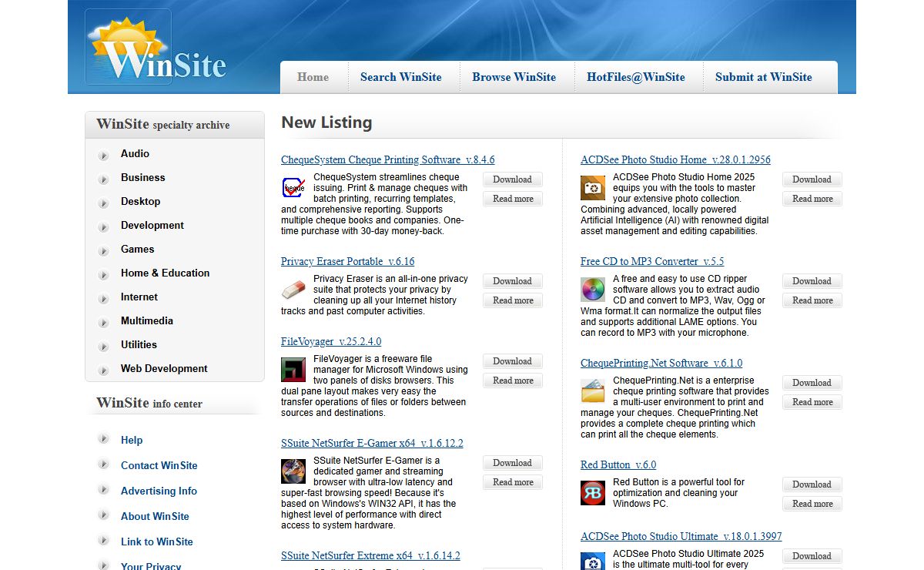Open the Desktop category
The image size is (924, 570).
coord(140,201)
